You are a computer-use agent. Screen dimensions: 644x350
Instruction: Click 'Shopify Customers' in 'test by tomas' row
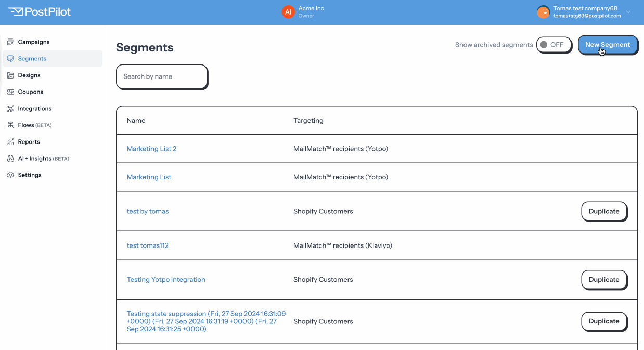(323, 211)
